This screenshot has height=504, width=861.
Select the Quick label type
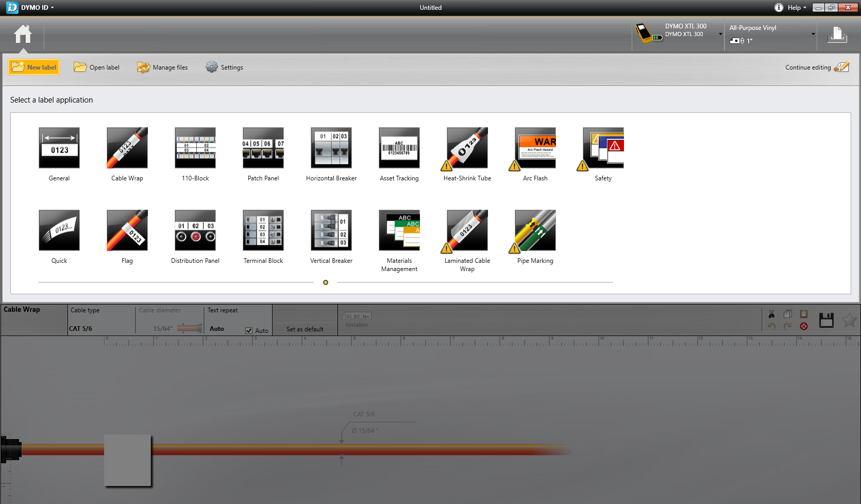click(x=59, y=230)
